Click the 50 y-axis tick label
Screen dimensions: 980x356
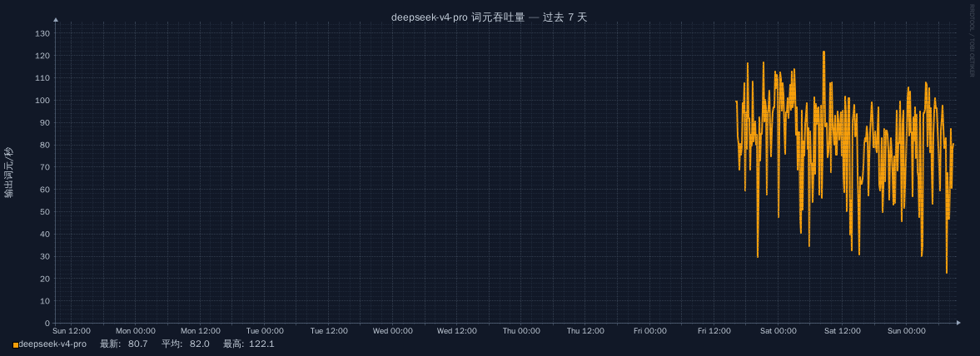coord(44,212)
